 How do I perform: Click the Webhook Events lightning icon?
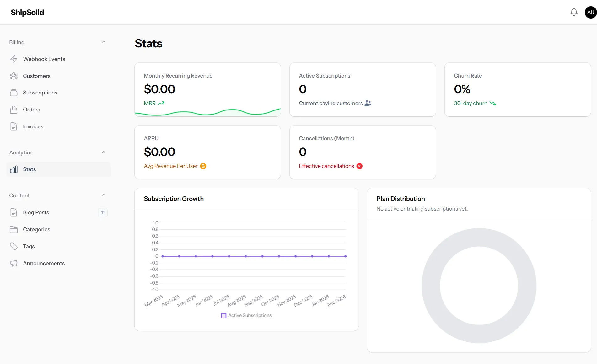pos(14,59)
